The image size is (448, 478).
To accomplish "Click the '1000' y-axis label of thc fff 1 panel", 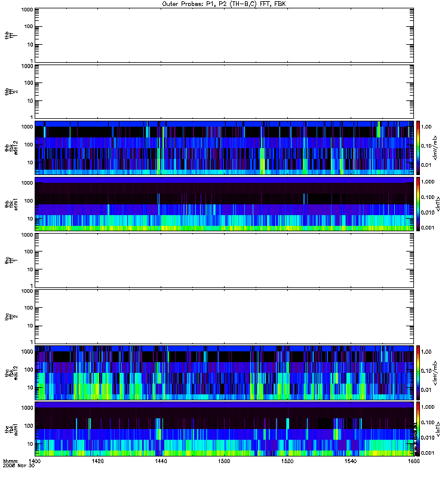I will [x=27, y=235].
